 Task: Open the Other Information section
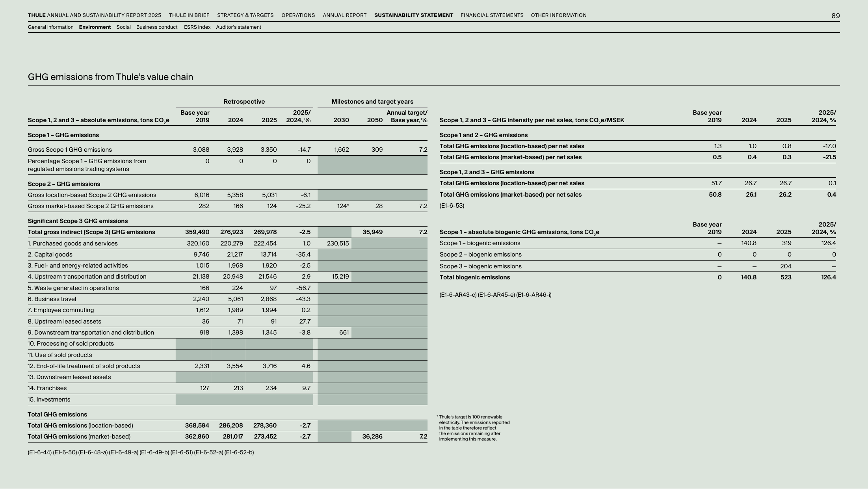pos(559,15)
